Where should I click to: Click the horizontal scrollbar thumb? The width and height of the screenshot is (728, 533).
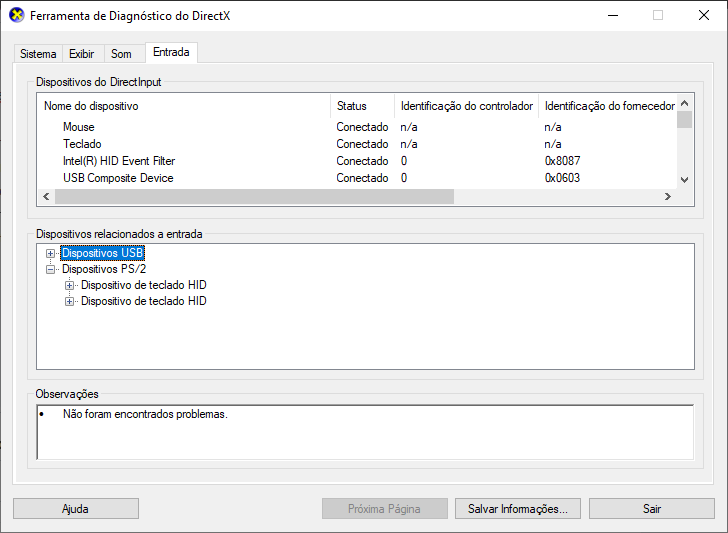coord(254,196)
